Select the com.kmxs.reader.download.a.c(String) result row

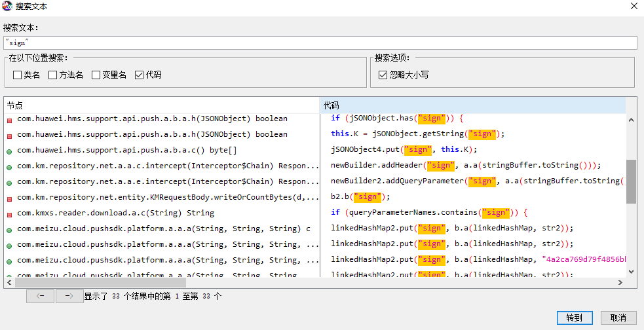point(115,213)
